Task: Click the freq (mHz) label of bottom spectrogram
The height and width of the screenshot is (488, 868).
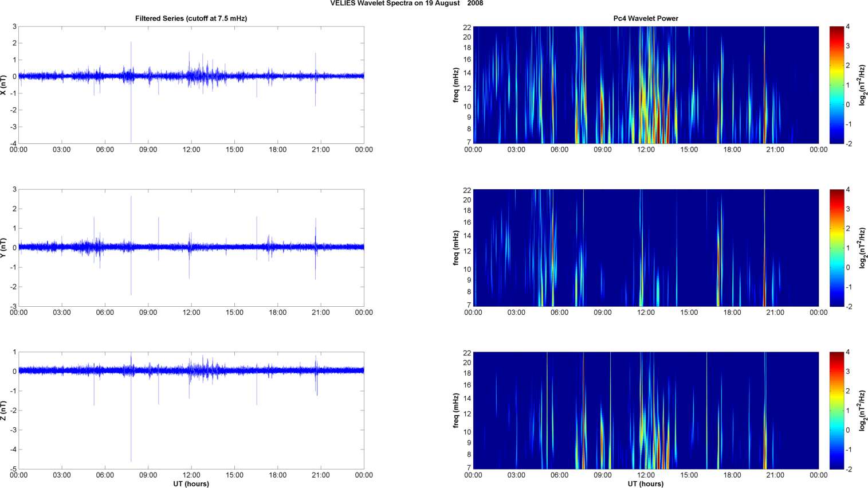Action: pos(456,411)
